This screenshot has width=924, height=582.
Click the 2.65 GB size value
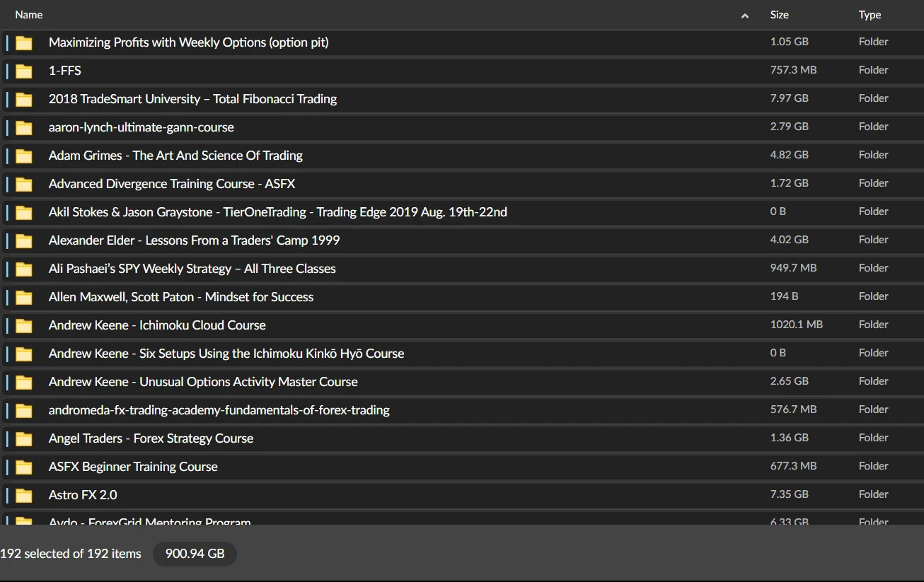point(790,381)
